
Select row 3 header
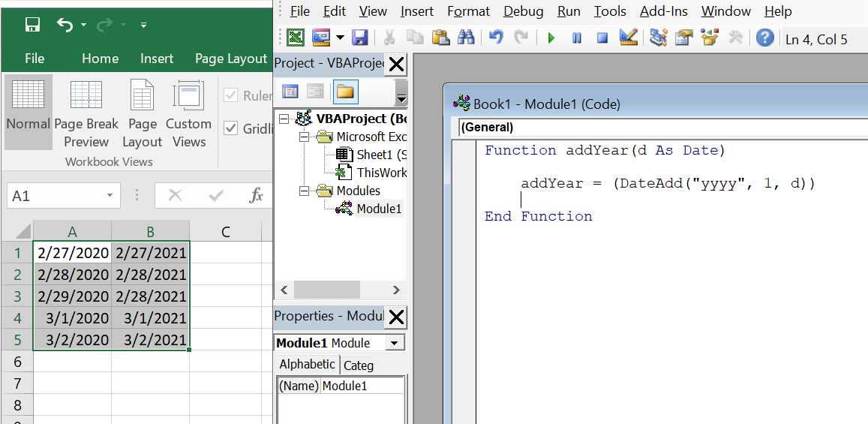click(x=17, y=296)
